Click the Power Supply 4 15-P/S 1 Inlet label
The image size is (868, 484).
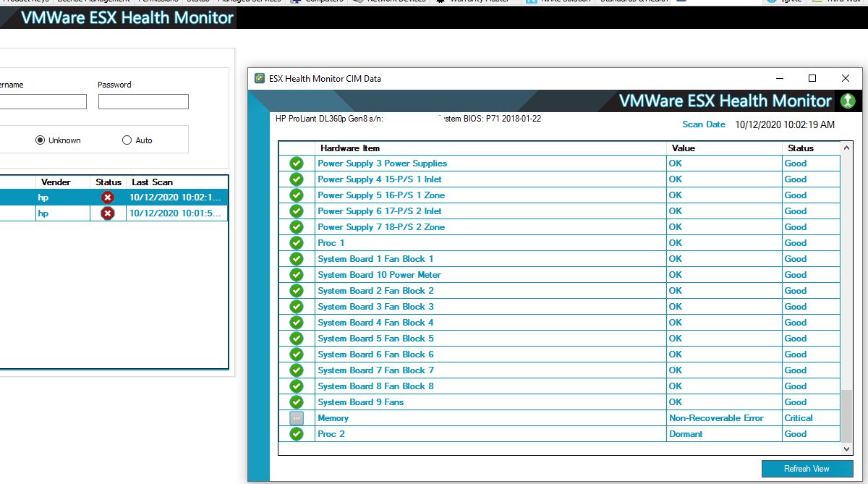tap(380, 179)
